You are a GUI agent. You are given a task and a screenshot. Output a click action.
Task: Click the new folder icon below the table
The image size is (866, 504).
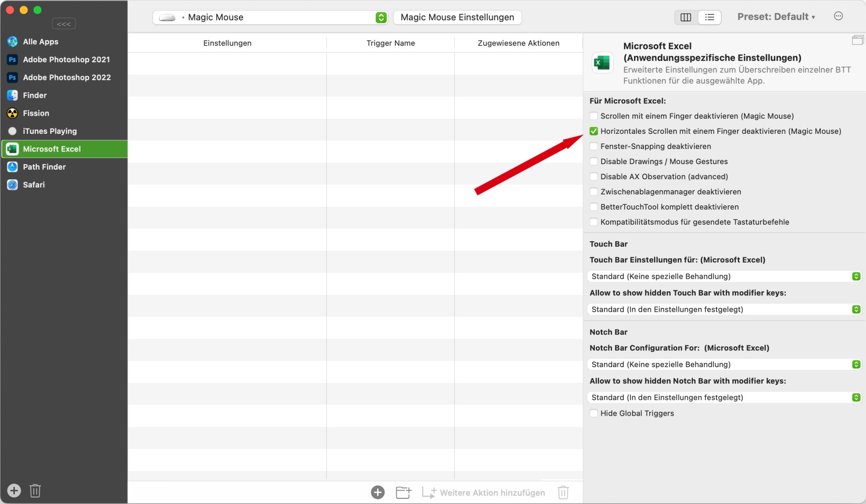[x=403, y=492]
